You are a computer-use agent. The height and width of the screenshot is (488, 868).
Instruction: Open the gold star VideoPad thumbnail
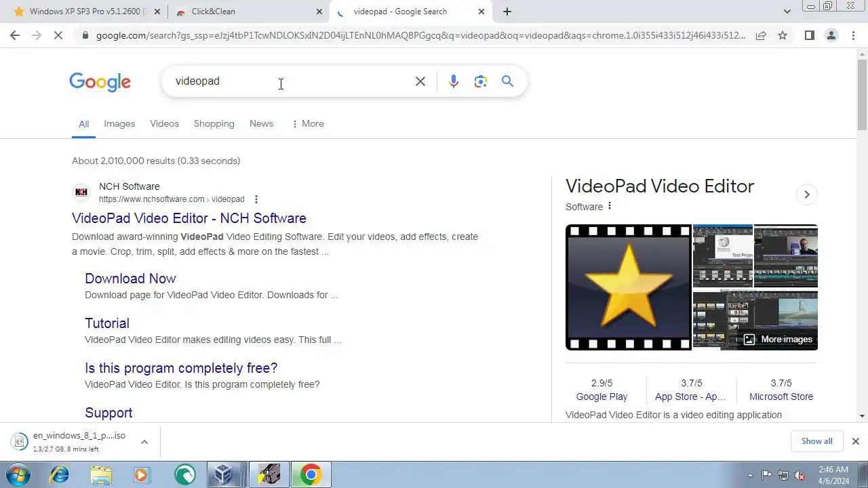(x=629, y=287)
